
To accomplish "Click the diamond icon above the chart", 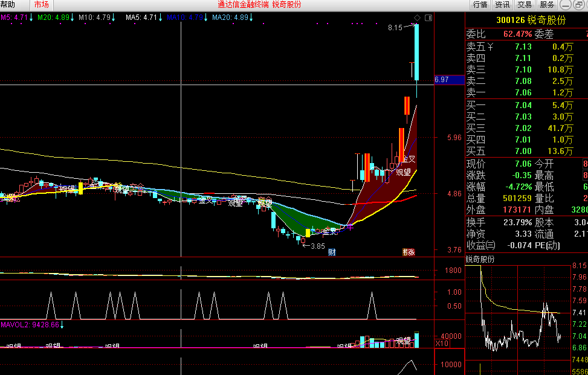I will 417,18.
